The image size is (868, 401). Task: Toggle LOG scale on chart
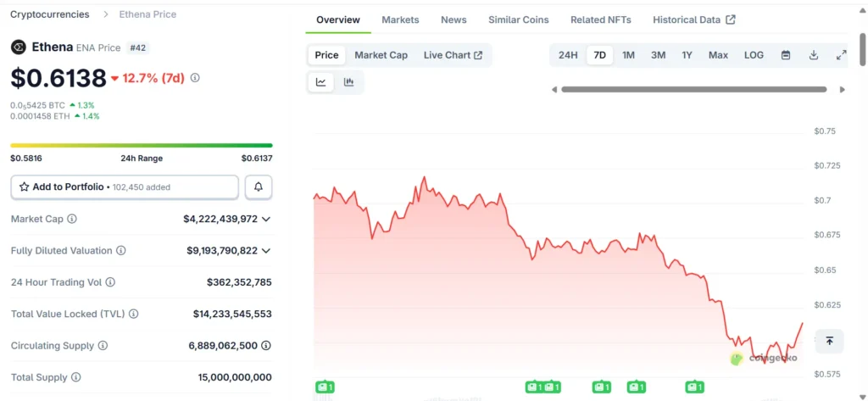pyautogui.click(x=754, y=55)
